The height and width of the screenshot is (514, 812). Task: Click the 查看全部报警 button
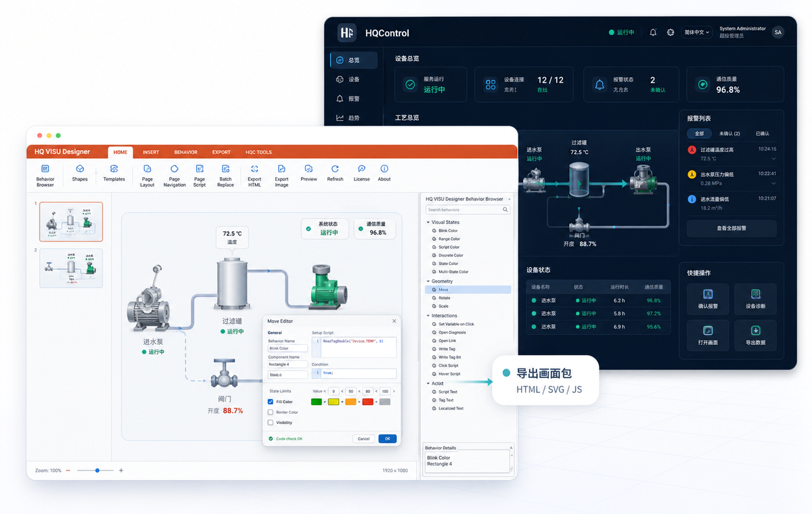[x=731, y=228]
